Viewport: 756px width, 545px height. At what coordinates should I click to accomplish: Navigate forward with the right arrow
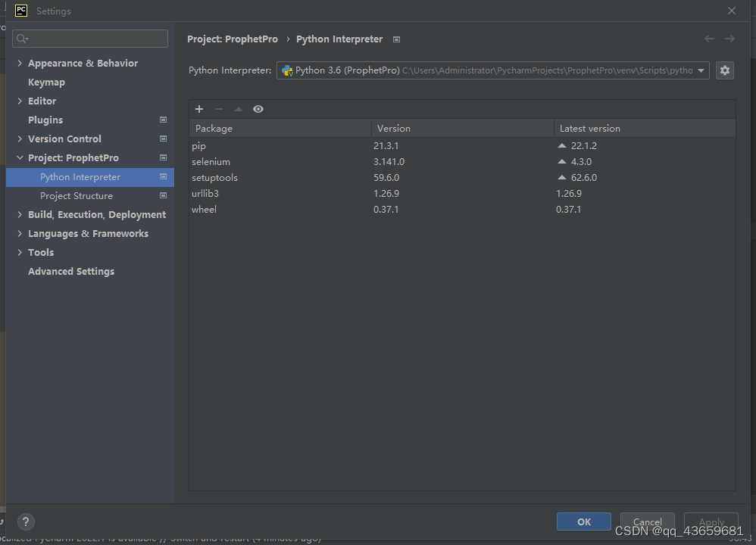[x=730, y=39]
